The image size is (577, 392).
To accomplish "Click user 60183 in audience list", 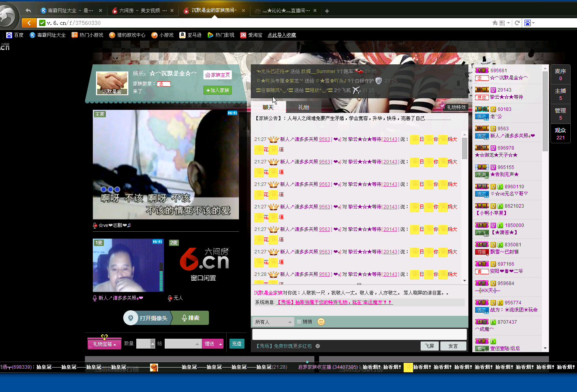I will 507,113.
